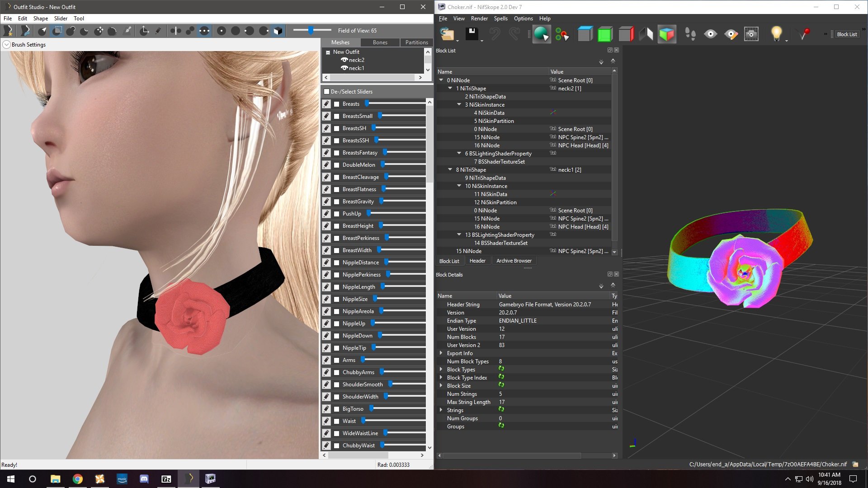Switch NifSkope to side view red cube
This screenshot has height=488, width=868.
pyautogui.click(x=626, y=34)
